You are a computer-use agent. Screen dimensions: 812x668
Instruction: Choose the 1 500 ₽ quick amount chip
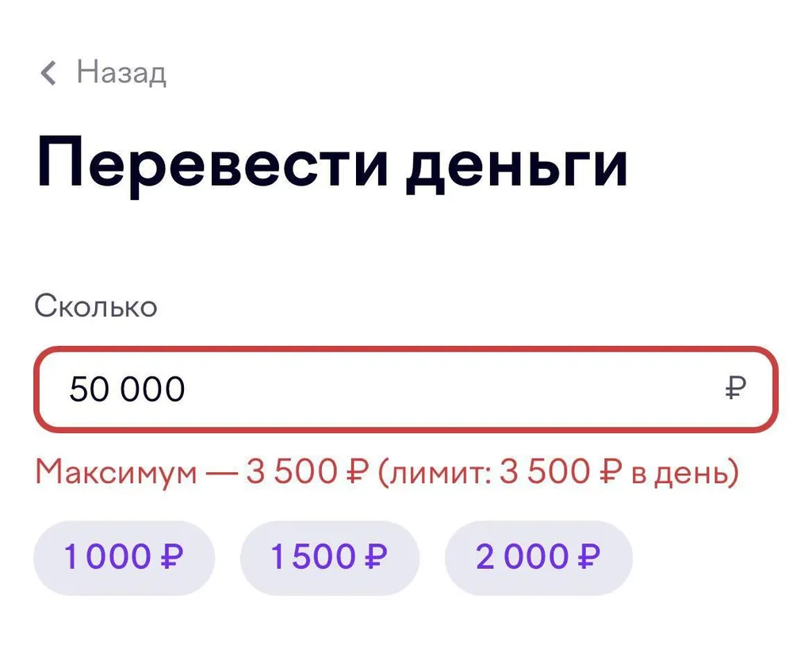pos(329,558)
